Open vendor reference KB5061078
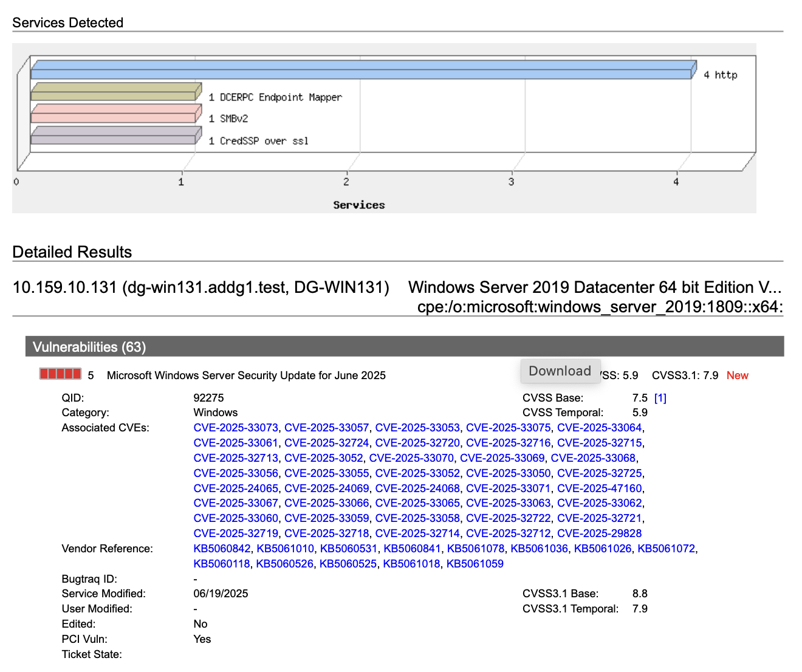 click(x=476, y=549)
